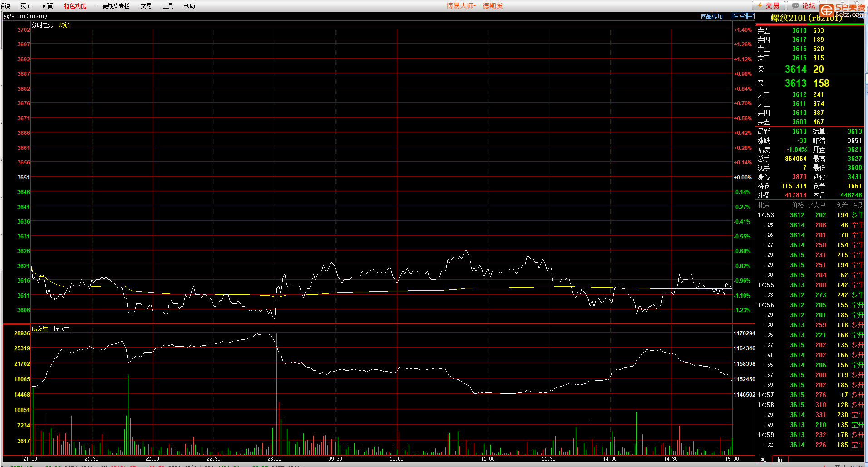
Task: Click the 1170294 open interest axis label
Action: pyautogui.click(x=744, y=333)
